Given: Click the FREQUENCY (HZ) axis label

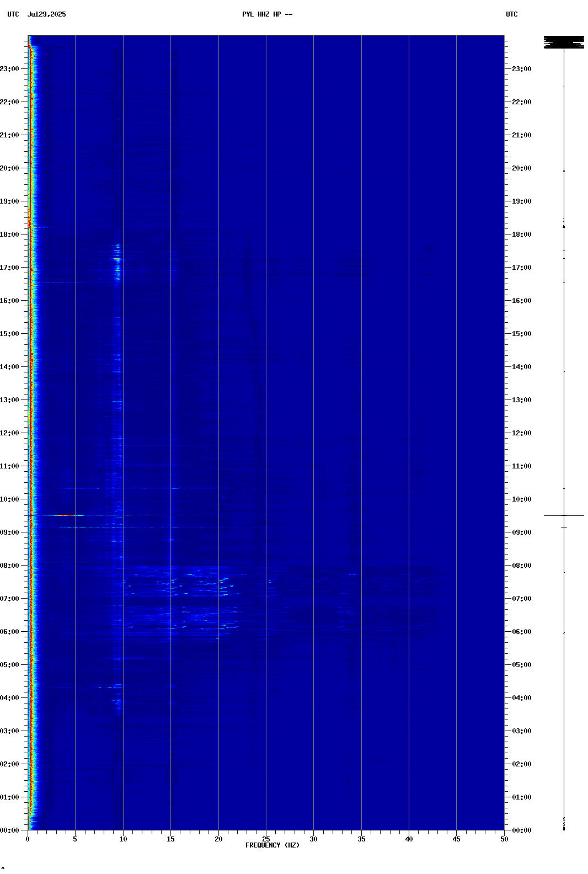Looking at the screenshot, I should (272, 845).
